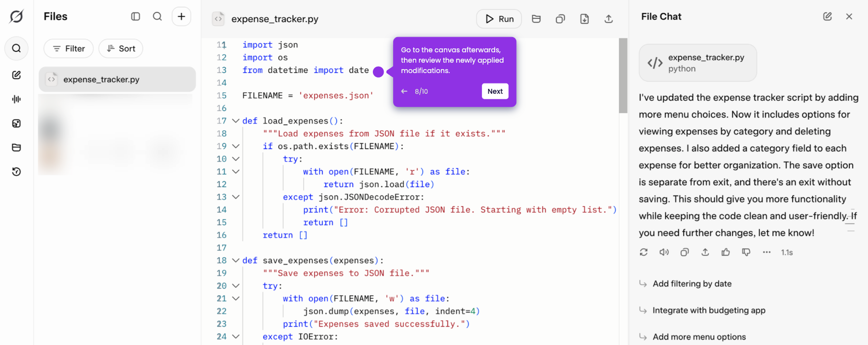Go back using tooltip left arrow
Screen dimensions: 868x345
coord(404,91)
